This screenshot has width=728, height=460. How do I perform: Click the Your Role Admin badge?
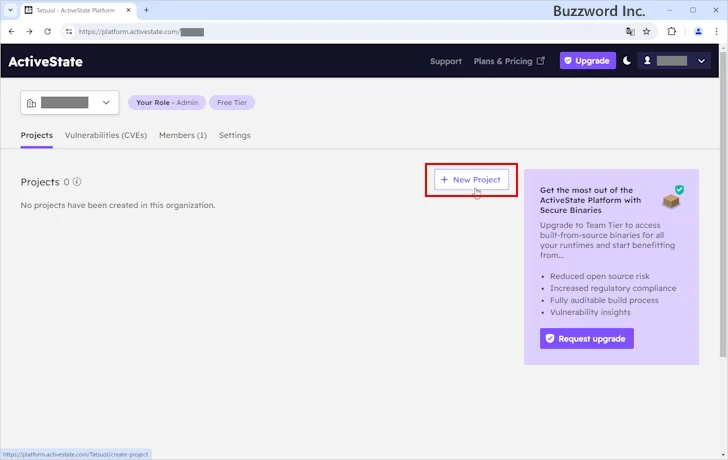coord(167,103)
